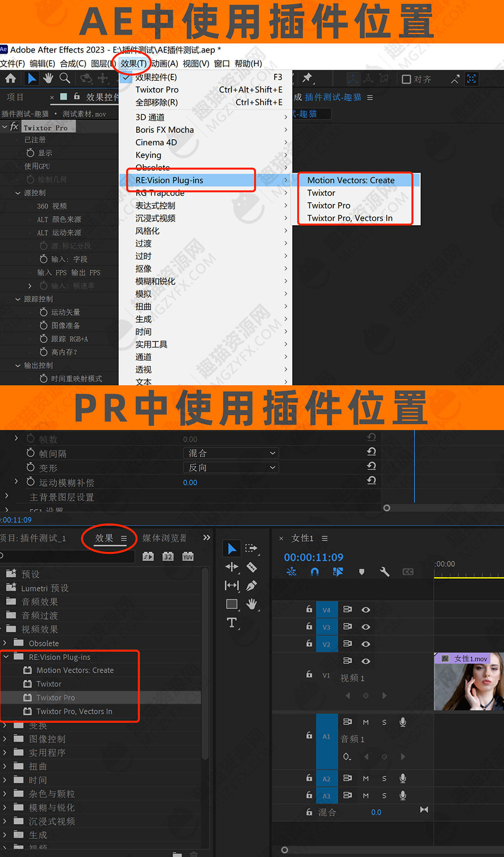Image resolution: width=504 pixels, height=857 pixels.
Task: Open the 女性1 sequence panel menu
Action: 325,538
